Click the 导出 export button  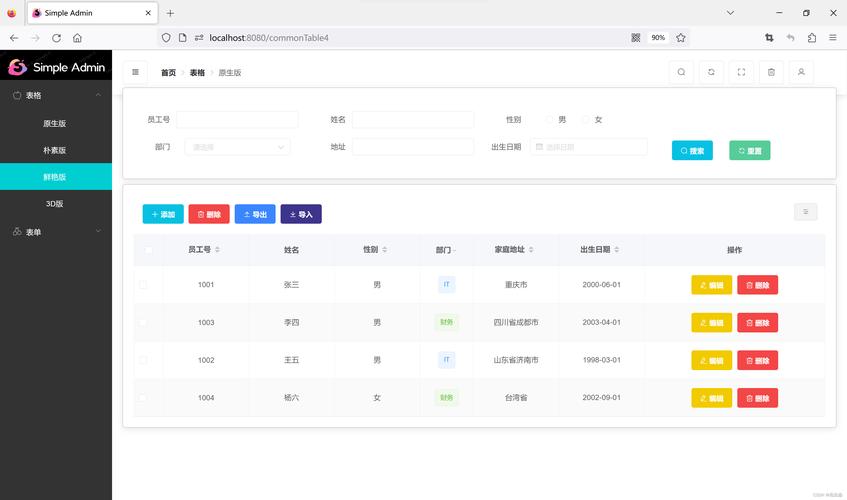coord(255,214)
